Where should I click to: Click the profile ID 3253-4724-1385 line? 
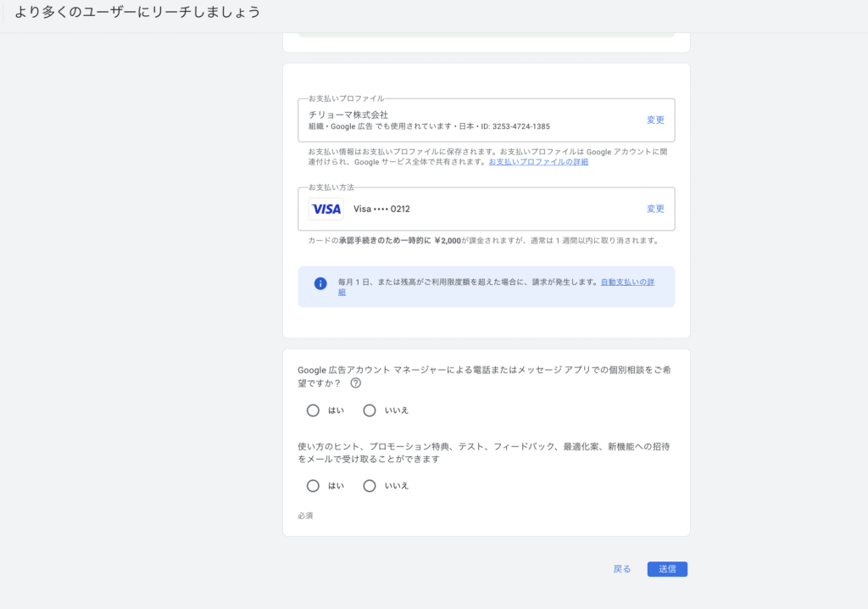pyautogui.click(x=429, y=127)
